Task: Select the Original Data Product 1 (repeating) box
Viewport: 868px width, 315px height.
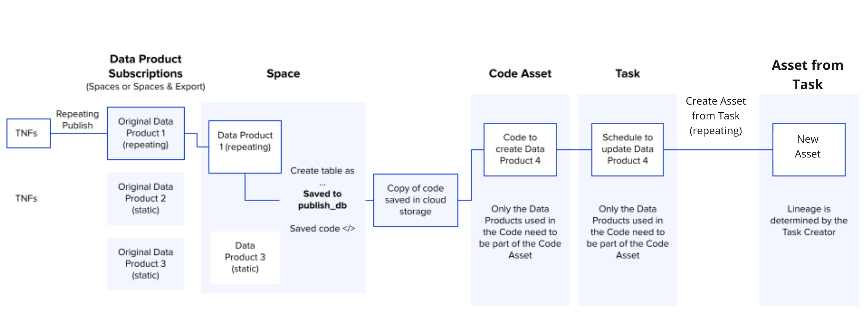Action: click(145, 133)
